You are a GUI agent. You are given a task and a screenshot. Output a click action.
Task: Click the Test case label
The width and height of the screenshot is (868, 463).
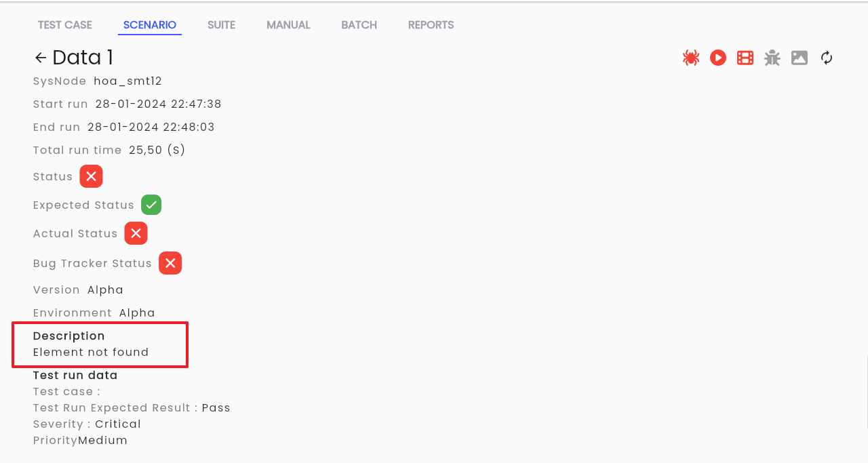point(66,392)
